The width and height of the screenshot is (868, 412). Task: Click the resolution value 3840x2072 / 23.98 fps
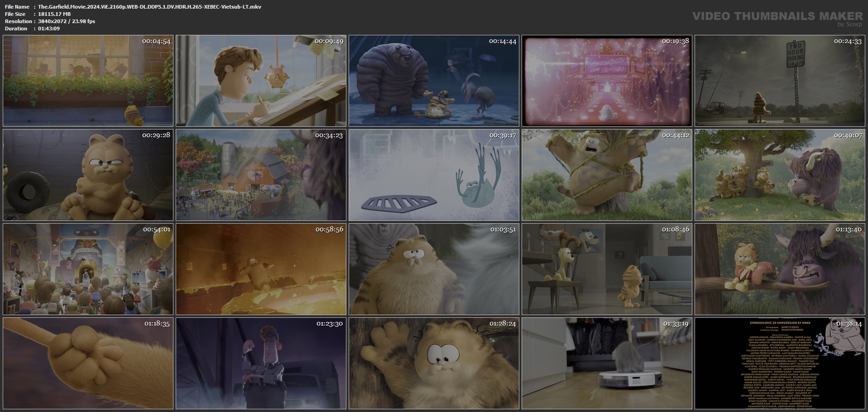67,21
